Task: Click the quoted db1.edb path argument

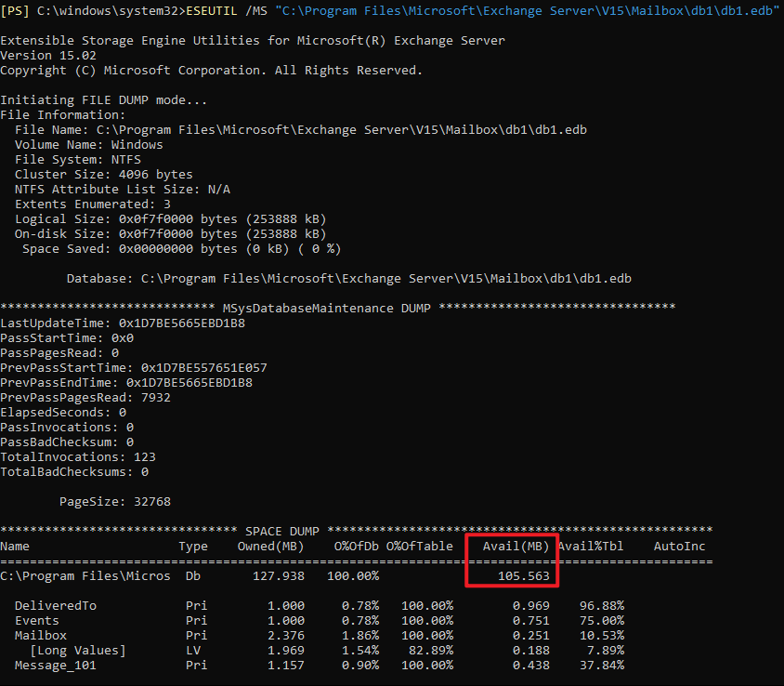Action: 527,10
